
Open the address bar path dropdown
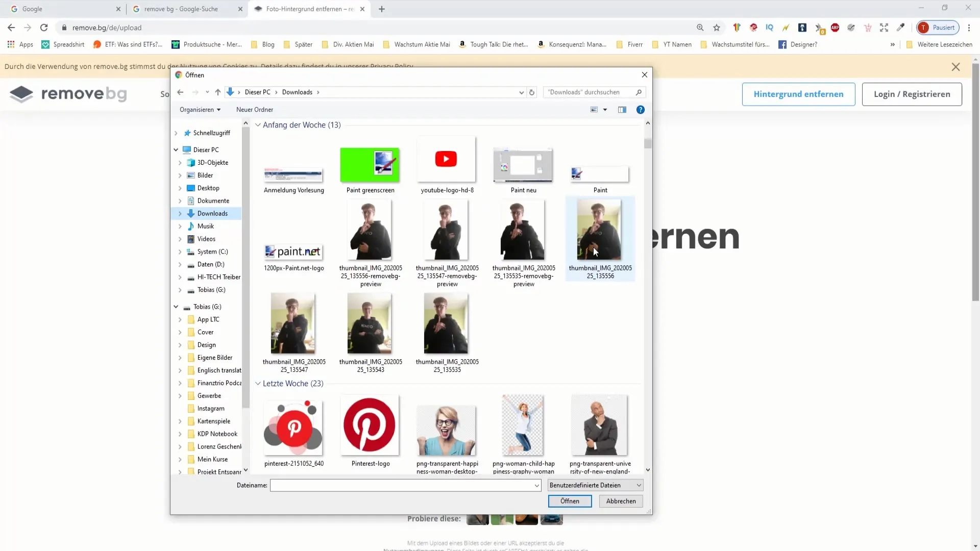521,92
